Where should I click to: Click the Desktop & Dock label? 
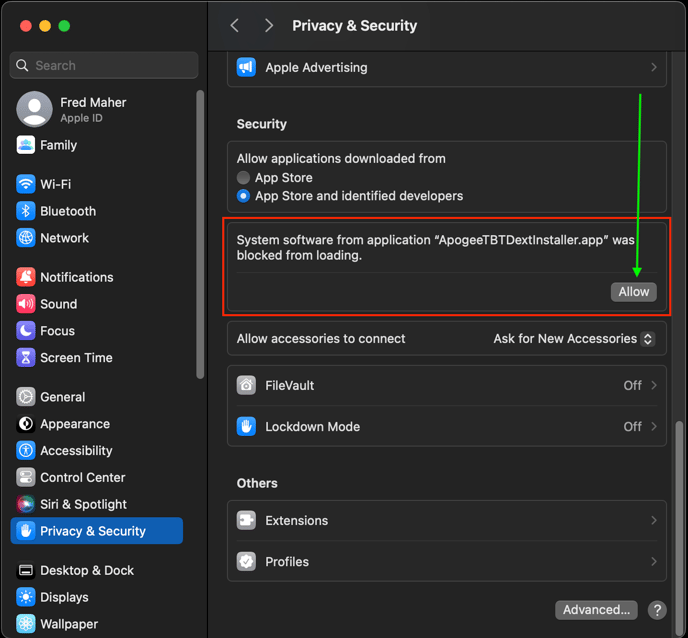coord(87,570)
